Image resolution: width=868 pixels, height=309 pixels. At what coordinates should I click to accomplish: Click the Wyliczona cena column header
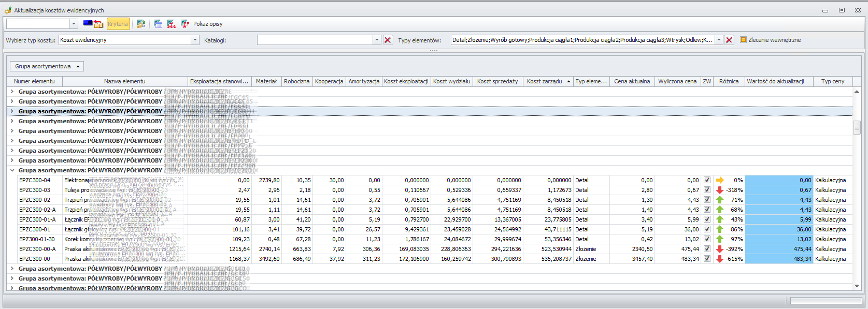click(x=677, y=81)
